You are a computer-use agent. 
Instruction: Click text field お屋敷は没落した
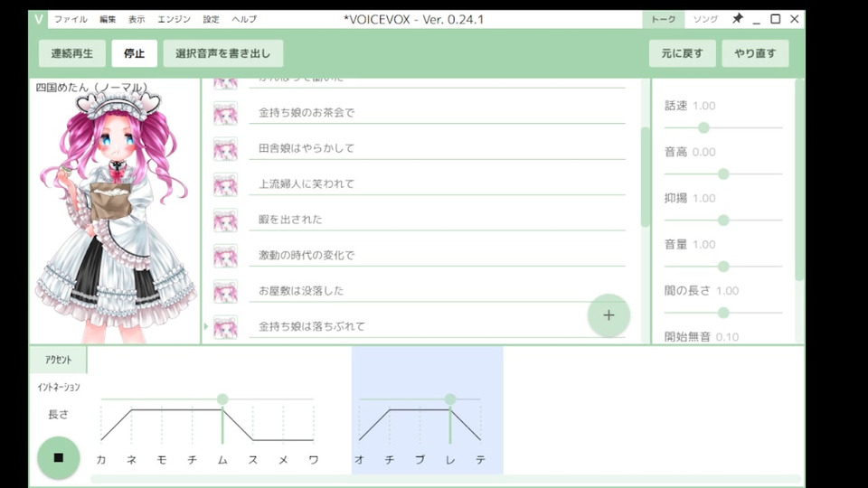point(438,291)
